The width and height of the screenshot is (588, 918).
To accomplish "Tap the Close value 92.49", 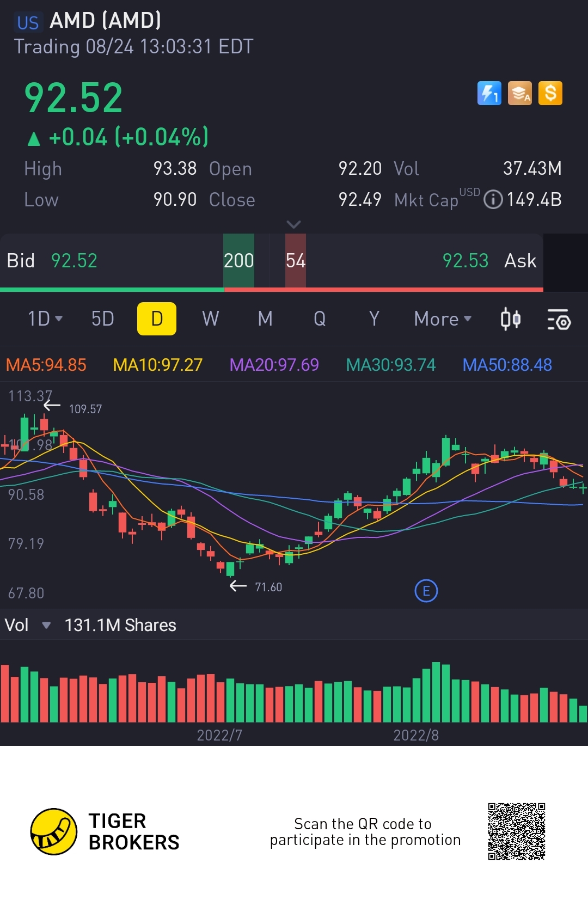I will pos(360,200).
